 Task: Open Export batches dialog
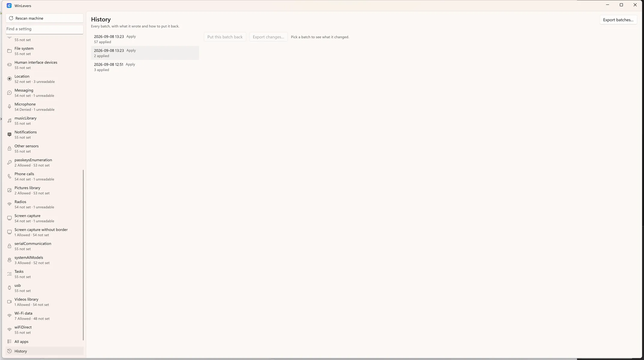coord(618,20)
